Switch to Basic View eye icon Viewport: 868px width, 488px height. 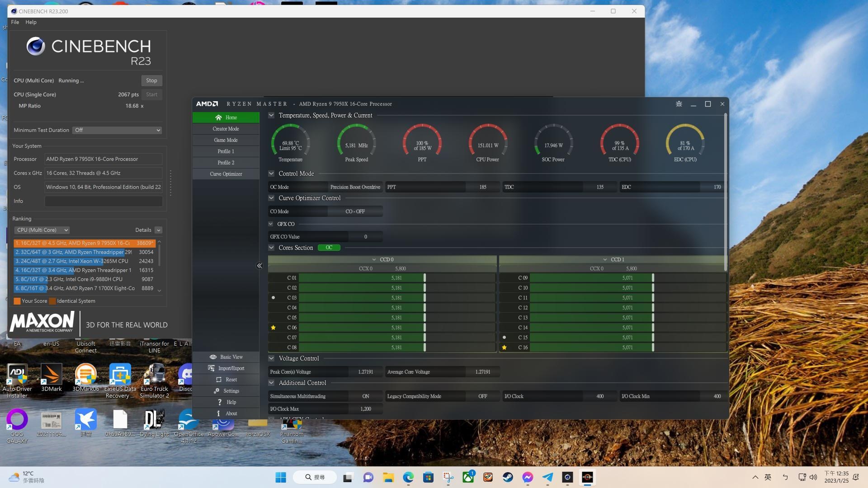[213, 357]
